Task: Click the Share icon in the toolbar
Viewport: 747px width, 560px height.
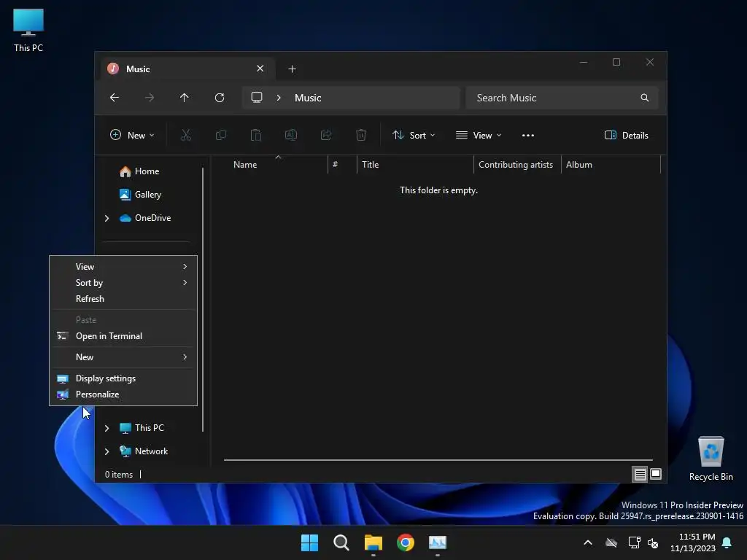Action: click(326, 135)
